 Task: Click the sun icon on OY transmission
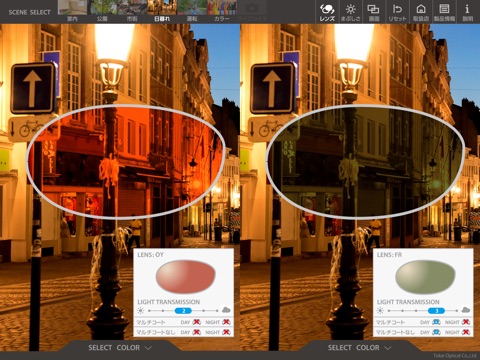(x=140, y=311)
